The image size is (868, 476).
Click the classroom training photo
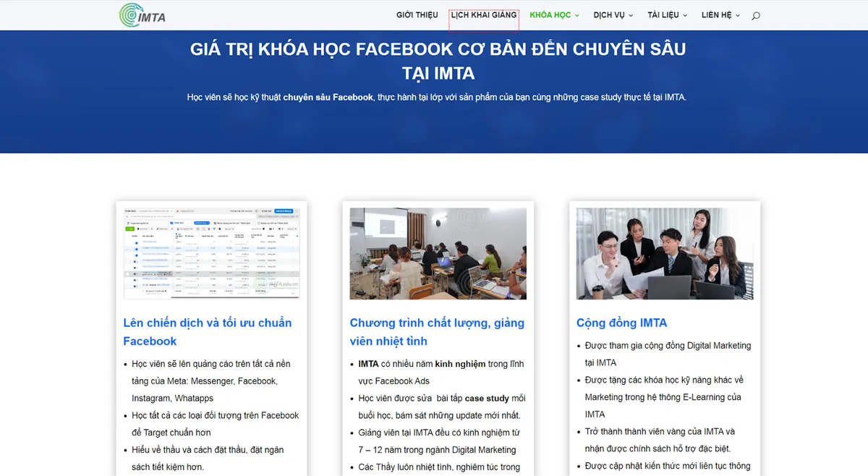438,253
